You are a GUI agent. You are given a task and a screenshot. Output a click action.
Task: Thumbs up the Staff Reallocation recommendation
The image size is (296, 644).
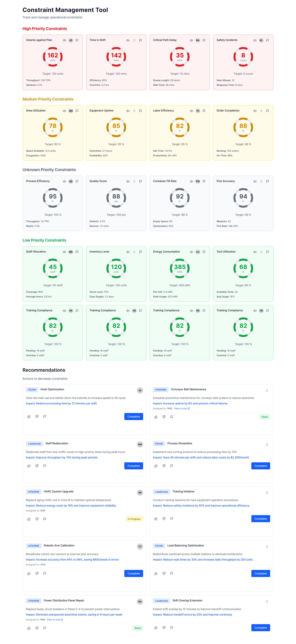pyautogui.click(x=29, y=466)
